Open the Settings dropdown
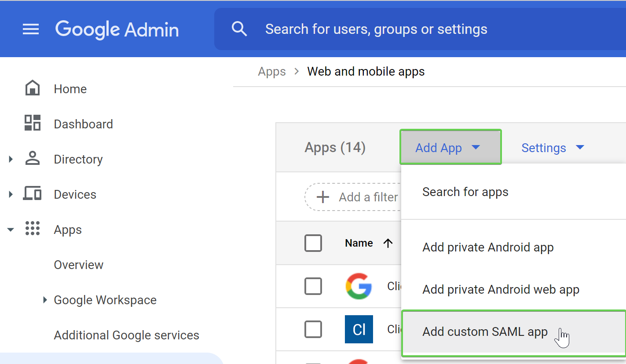The height and width of the screenshot is (364, 626). click(x=553, y=148)
